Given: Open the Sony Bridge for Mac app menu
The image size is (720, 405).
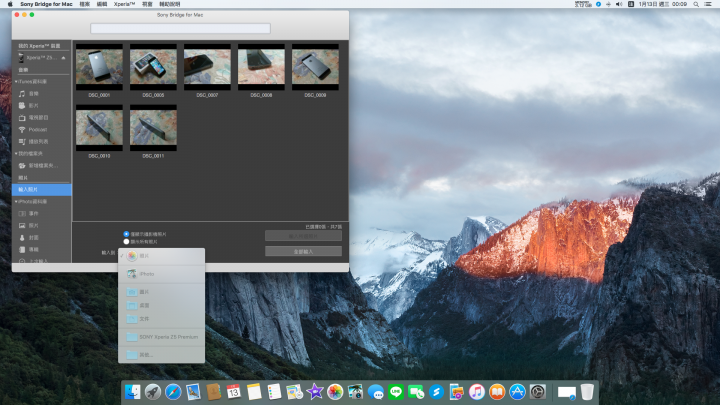Looking at the screenshot, I should point(46,4).
